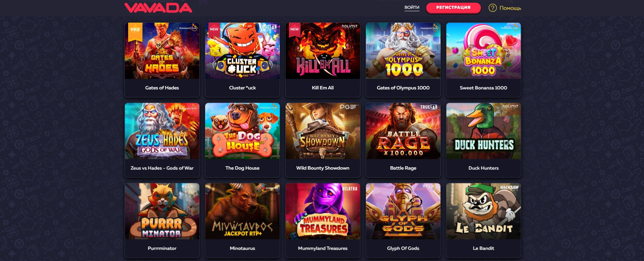Launch the Le Bandit game image
Image resolution: width=644 pixels, height=261 pixels.
click(x=484, y=211)
